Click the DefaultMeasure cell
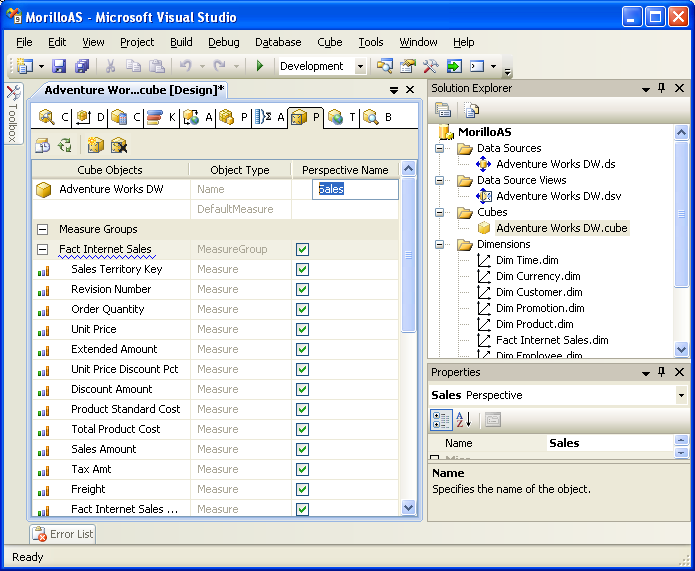 point(241,209)
